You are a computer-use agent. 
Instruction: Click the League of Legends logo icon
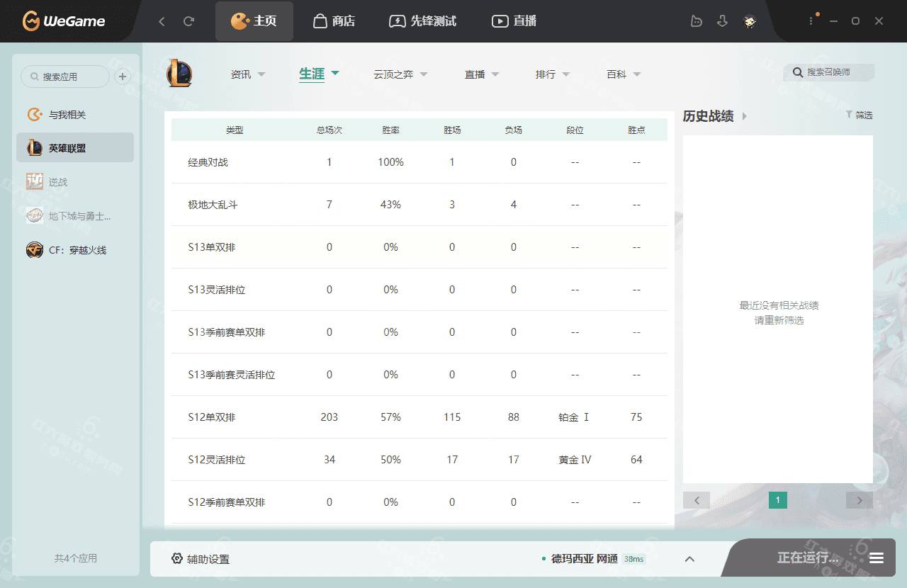click(x=179, y=74)
